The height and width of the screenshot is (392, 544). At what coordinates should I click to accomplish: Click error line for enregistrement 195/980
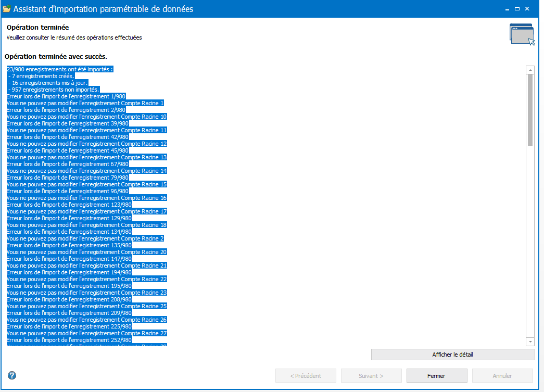click(x=69, y=286)
